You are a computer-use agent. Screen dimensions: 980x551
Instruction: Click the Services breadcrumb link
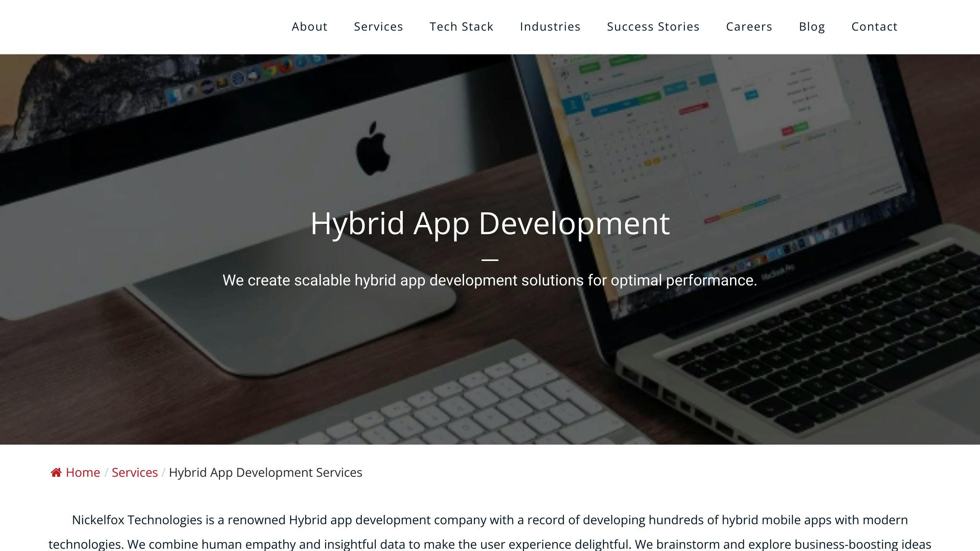click(135, 472)
